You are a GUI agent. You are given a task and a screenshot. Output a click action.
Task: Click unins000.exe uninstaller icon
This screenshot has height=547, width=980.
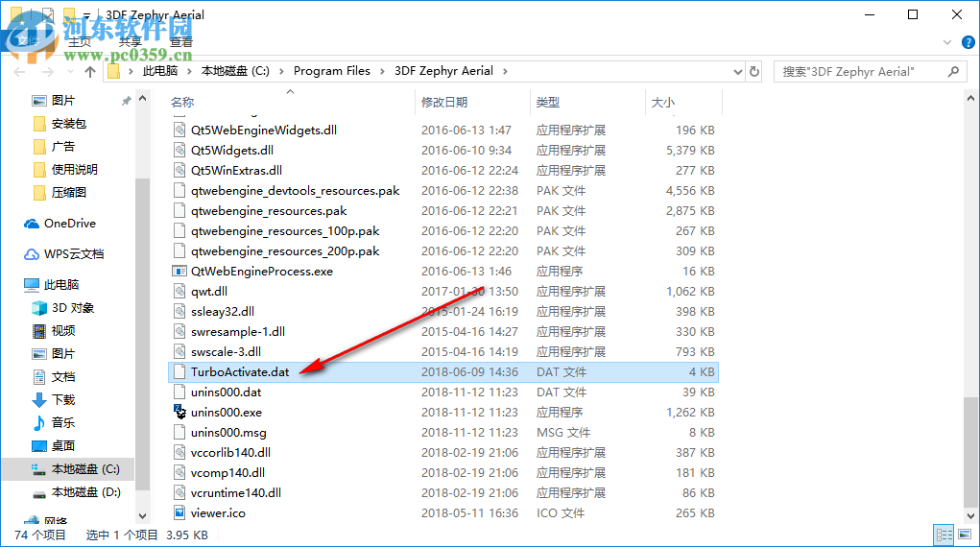179,412
